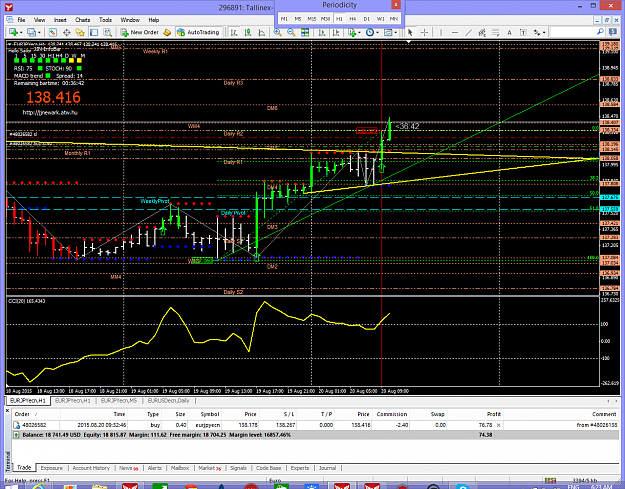Open the Indicators list icon
625x489 pixels.
pyautogui.click(x=352, y=32)
